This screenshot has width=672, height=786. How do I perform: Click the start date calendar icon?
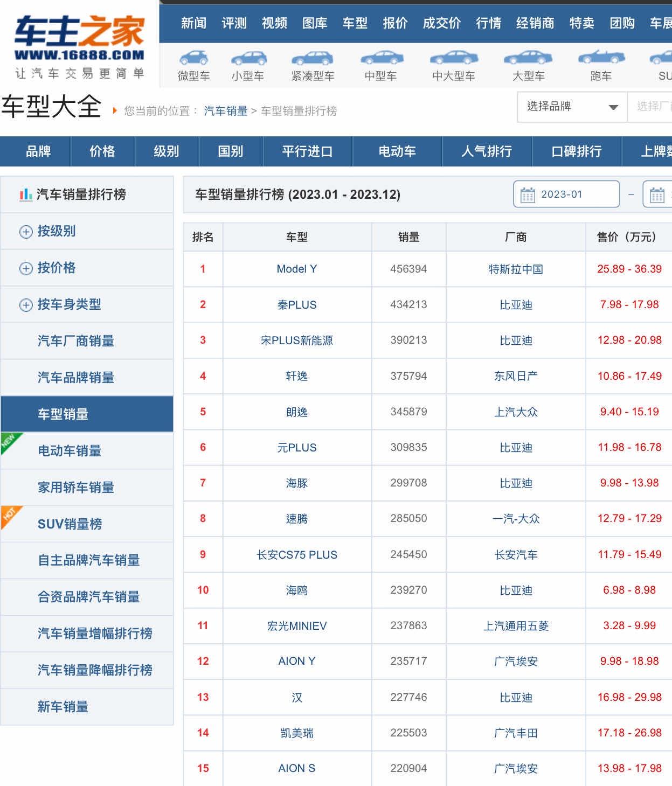528,195
